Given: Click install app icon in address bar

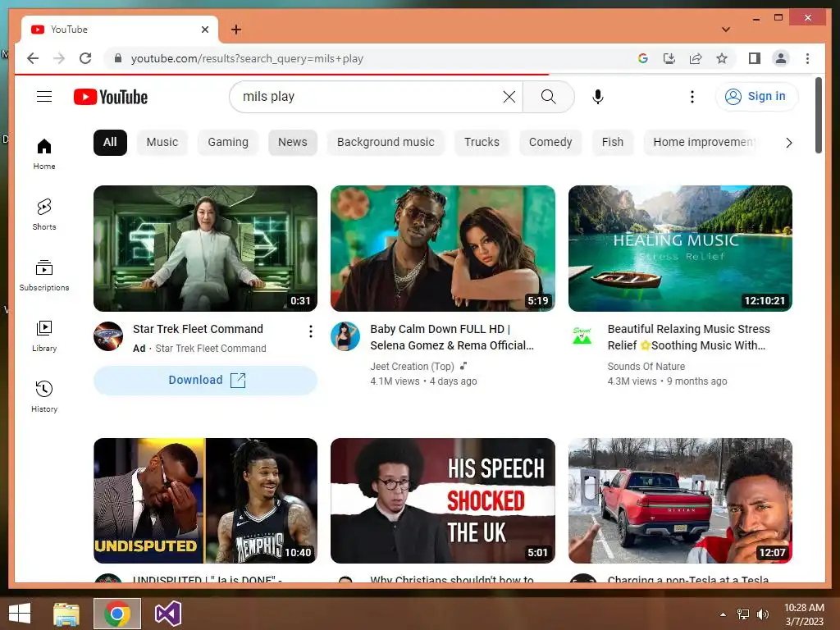Looking at the screenshot, I should 669,58.
